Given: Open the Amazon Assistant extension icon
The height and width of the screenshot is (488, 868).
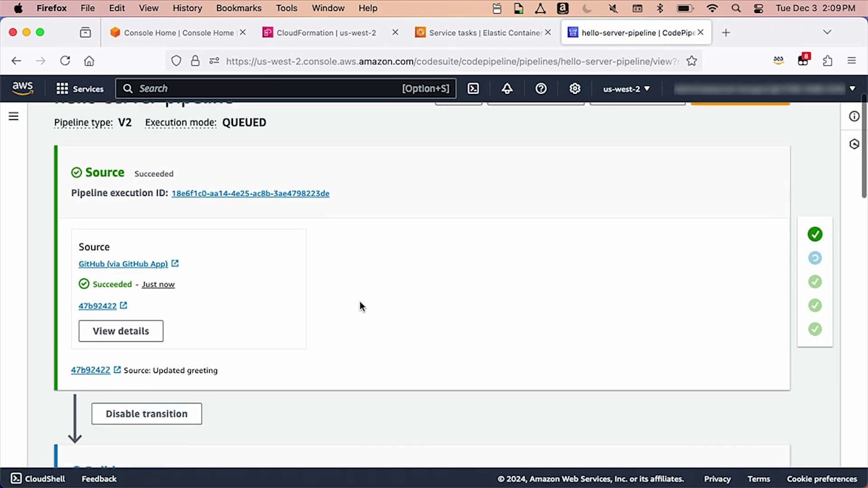Looking at the screenshot, I should [x=778, y=61].
